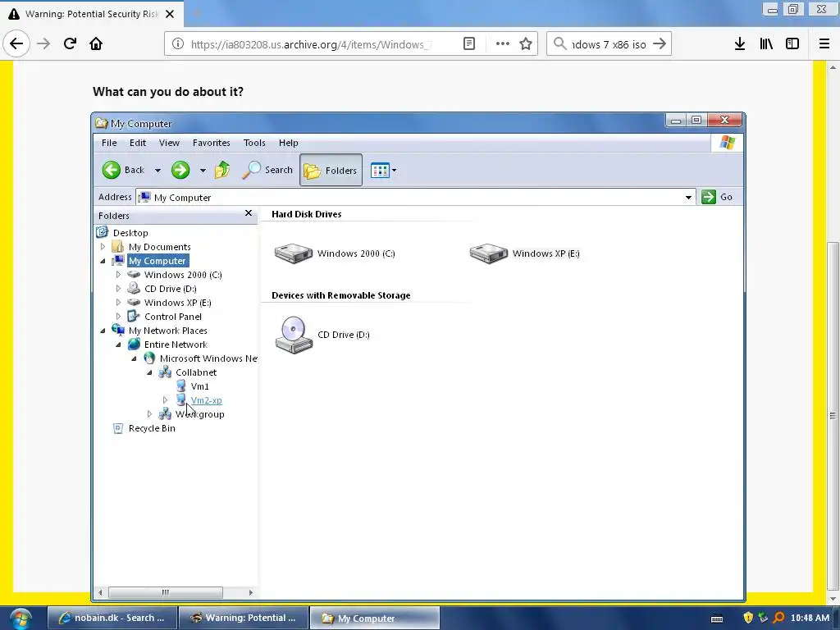Image resolution: width=840 pixels, height=630 pixels.
Task: Open Back history dropdown arrow
Action: coord(157,171)
